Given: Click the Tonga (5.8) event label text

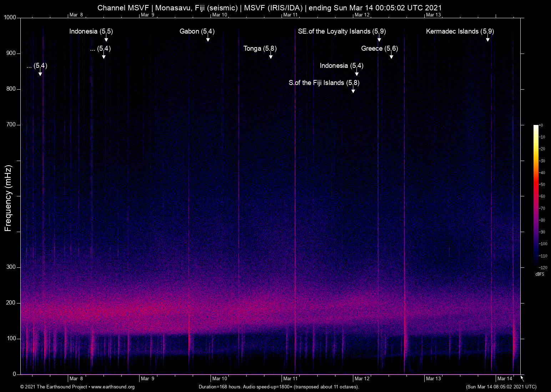Looking at the screenshot, I should (260, 49).
